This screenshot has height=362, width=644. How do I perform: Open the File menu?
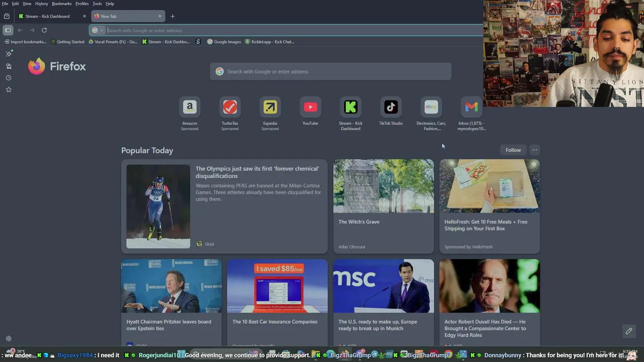(5, 4)
